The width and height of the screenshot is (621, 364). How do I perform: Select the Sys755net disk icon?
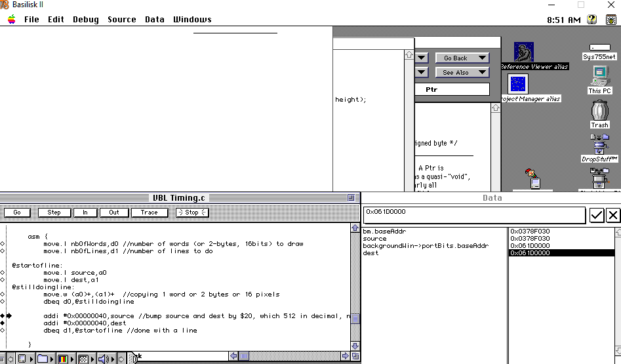tap(599, 47)
